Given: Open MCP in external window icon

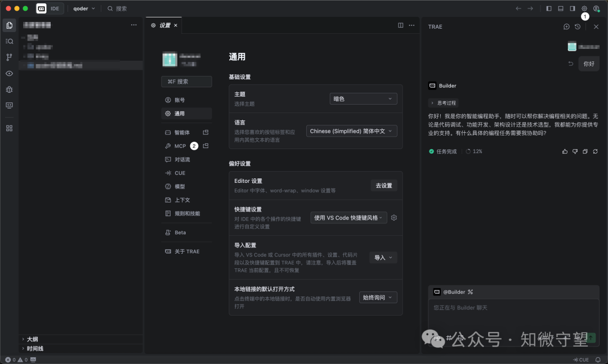Looking at the screenshot, I should click(205, 146).
